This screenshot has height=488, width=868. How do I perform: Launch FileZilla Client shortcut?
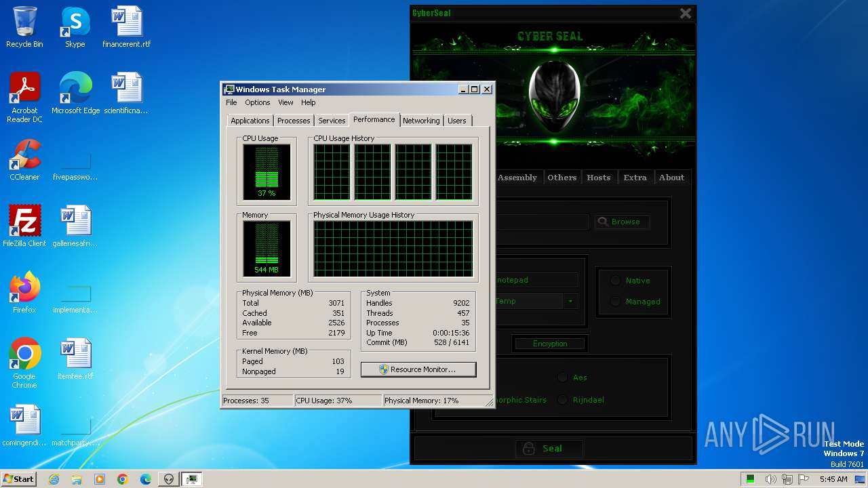24,226
